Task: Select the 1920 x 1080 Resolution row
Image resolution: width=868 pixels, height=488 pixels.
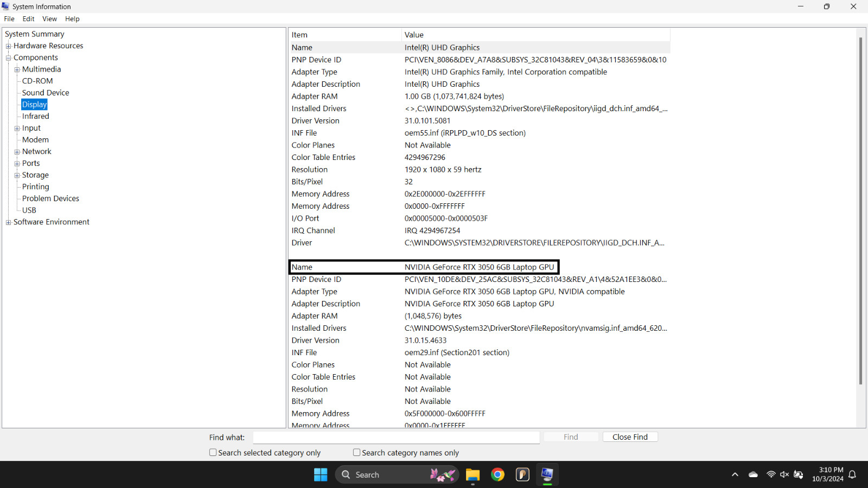Action: click(x=480, y=170)
